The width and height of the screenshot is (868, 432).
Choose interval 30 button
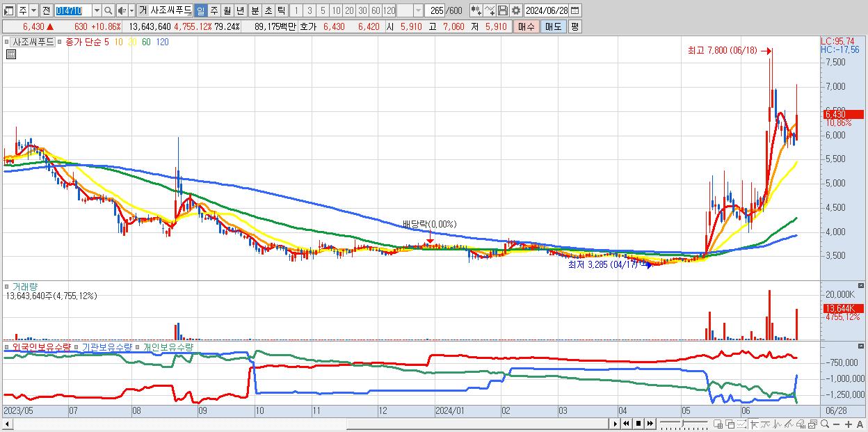[x=362, y=10]
